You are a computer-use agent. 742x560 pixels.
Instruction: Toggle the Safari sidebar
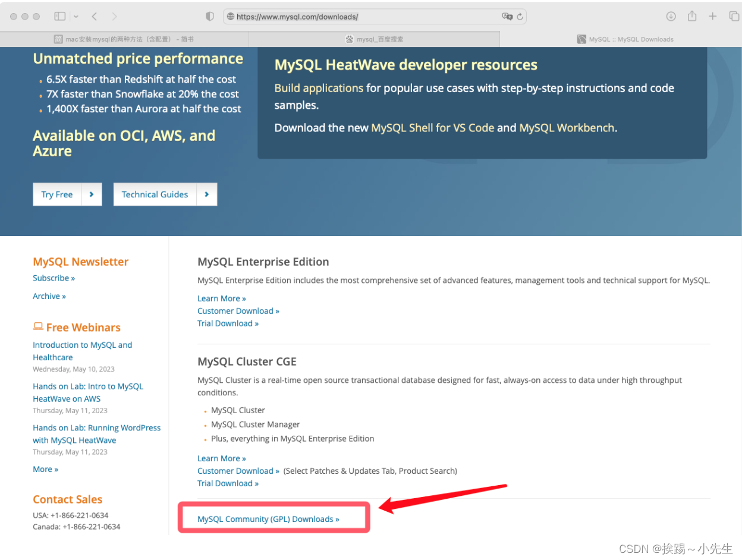tap(59, 16)
